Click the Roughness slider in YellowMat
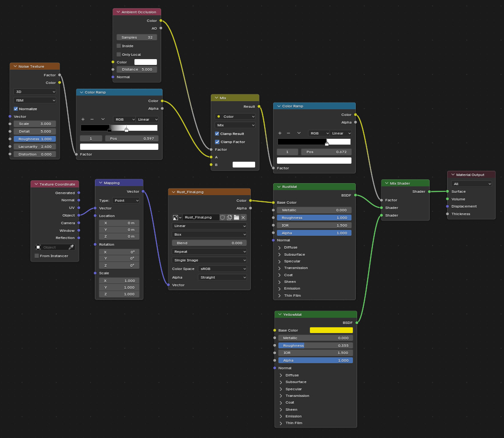The image size is (504, 438). (315, 345)
